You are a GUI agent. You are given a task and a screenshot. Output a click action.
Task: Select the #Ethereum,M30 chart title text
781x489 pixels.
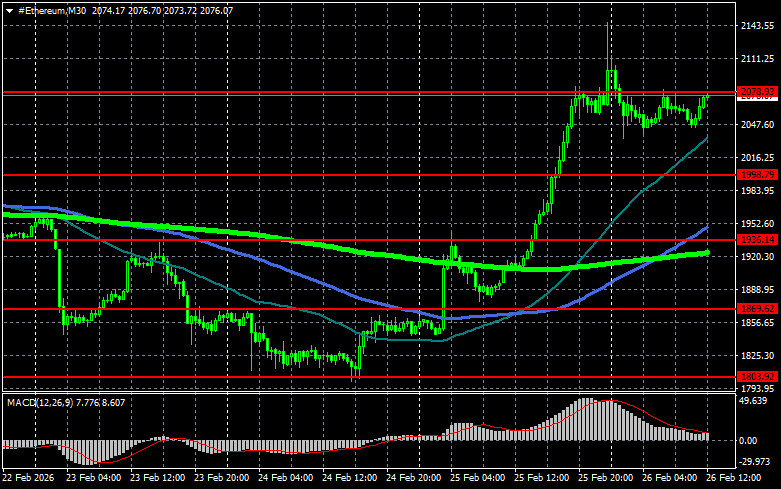pyautogui.click(x=52, y=10)
